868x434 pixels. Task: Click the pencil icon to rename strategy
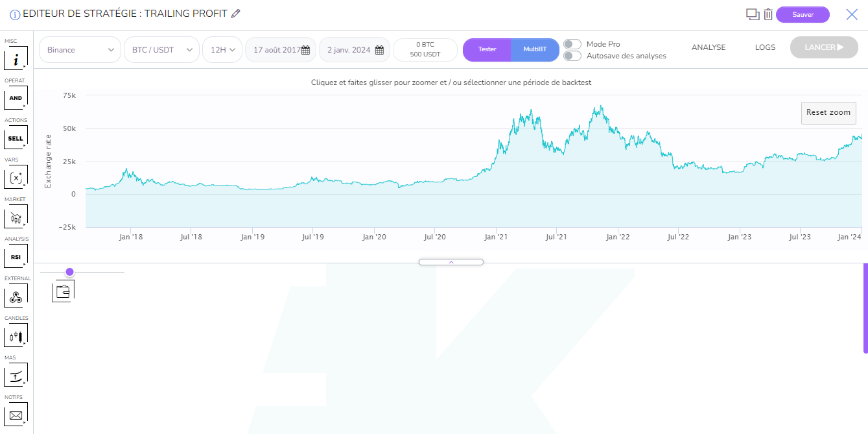(x=236, y=14)
